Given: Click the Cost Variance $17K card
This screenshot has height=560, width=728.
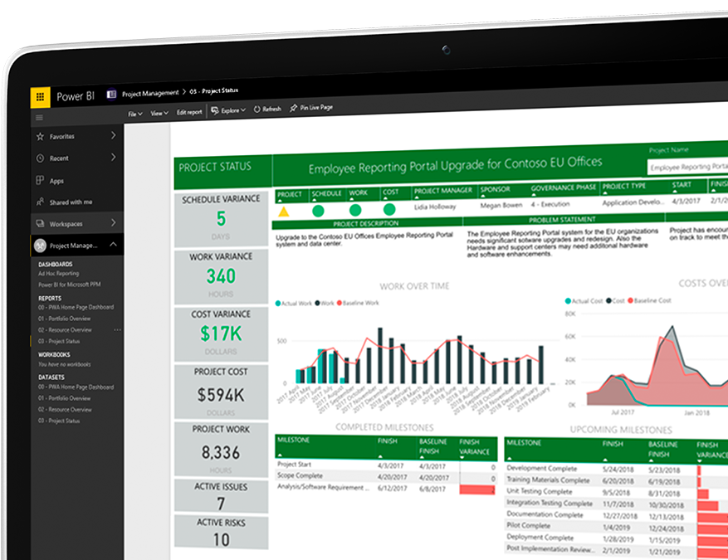Looking at the screenshot, I should coord(221,334).
